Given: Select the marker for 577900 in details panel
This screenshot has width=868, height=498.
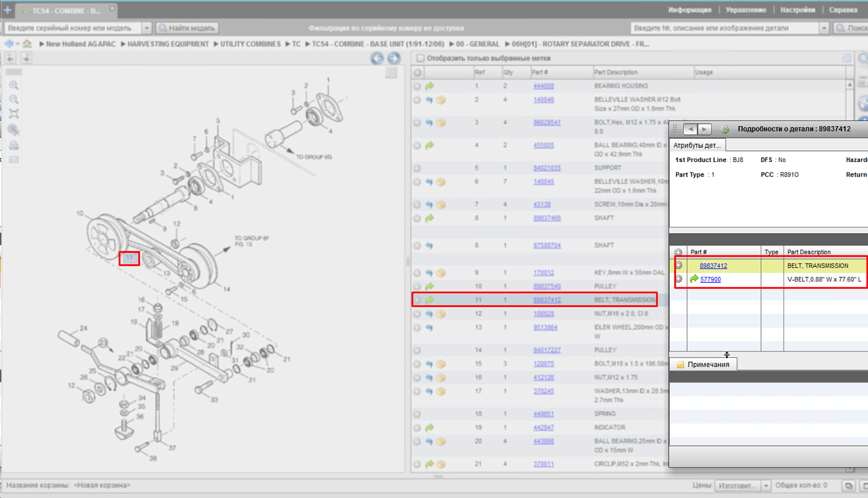Looking at the screenshot, I should pos(679,279).
